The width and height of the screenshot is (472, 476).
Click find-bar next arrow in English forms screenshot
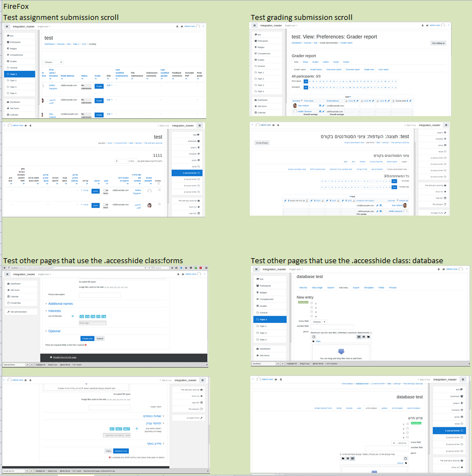tap(32, 364)
